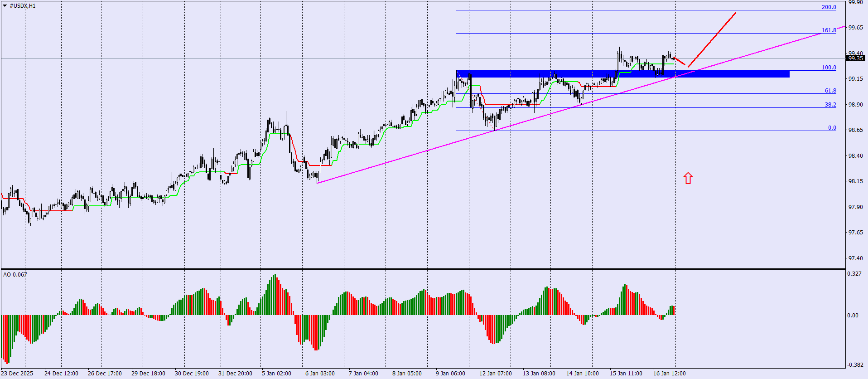Viewport: 868px width, 379px height.
Task: Click the 99.65 price scale value
Action: click(855, 28)
